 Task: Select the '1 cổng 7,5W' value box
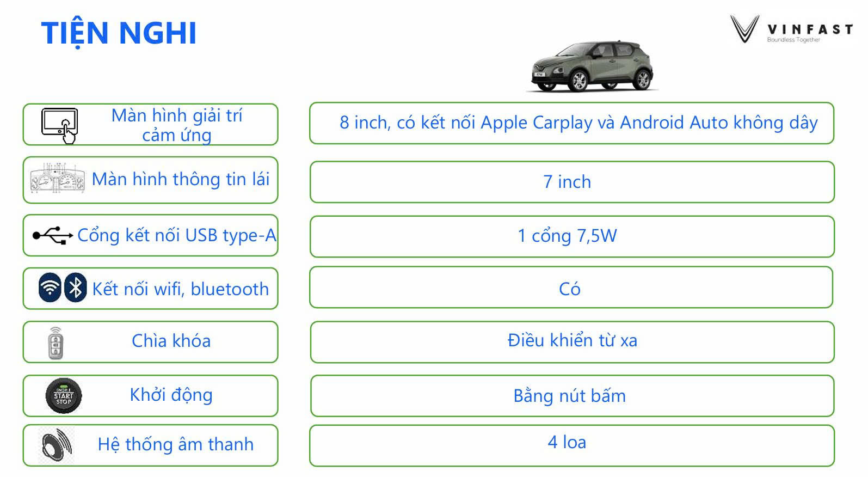(571, 236)
